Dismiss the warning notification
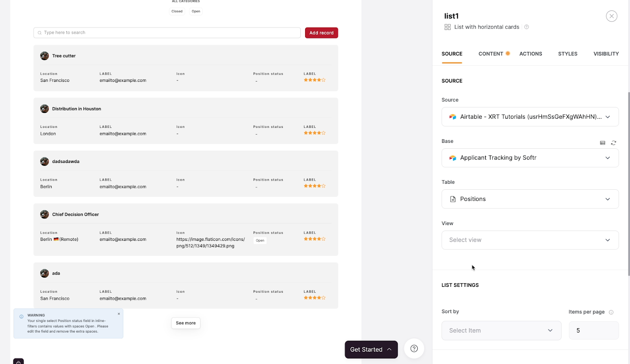This screenshot has width=630, height=364. (x=119, y=314)
